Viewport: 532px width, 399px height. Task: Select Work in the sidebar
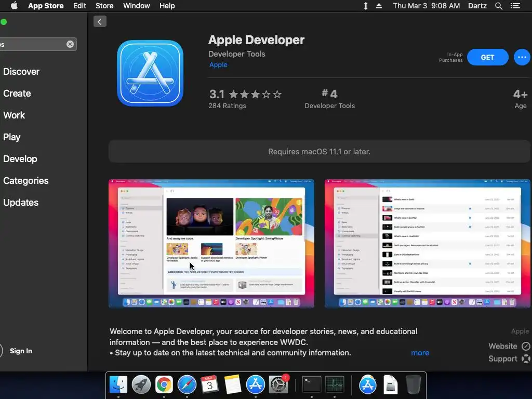[14, 115]
